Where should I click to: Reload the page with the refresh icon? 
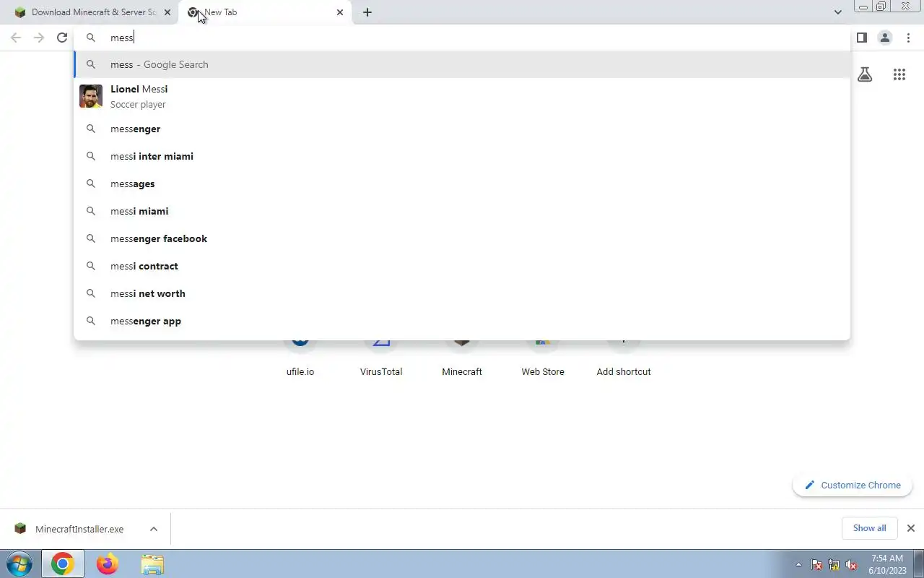[62, 38]
